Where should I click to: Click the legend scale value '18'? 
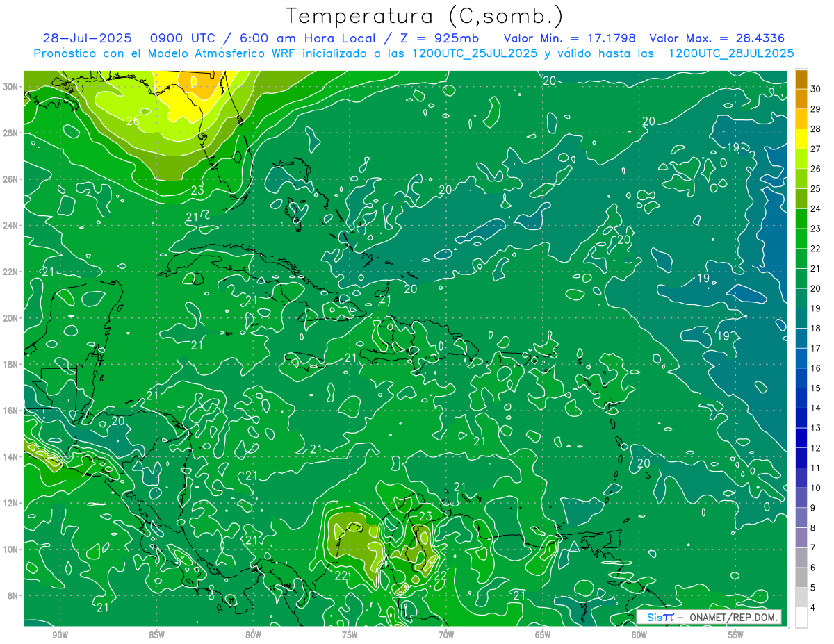coord(817,329)
